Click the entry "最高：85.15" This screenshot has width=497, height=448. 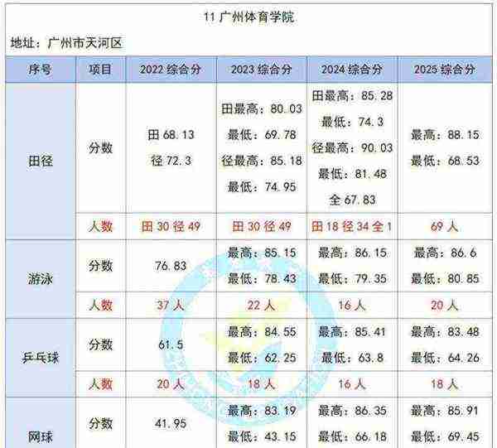(262, 253)
